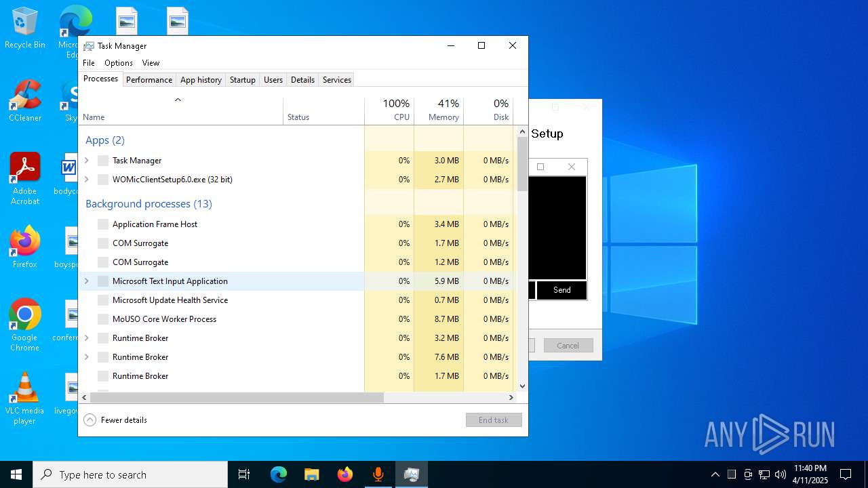Open the VLC media player desktop icon
This screenshot has height=488, width=868.
coord(25,398)
